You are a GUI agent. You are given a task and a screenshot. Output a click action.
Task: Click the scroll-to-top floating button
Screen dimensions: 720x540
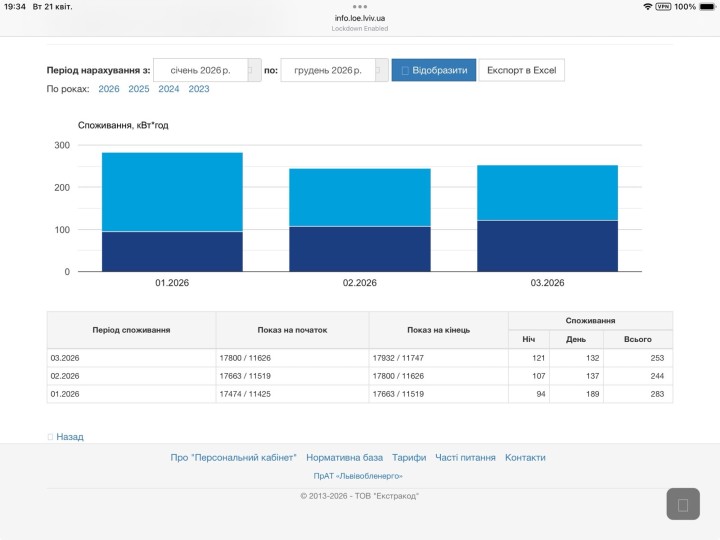point(683,504)
